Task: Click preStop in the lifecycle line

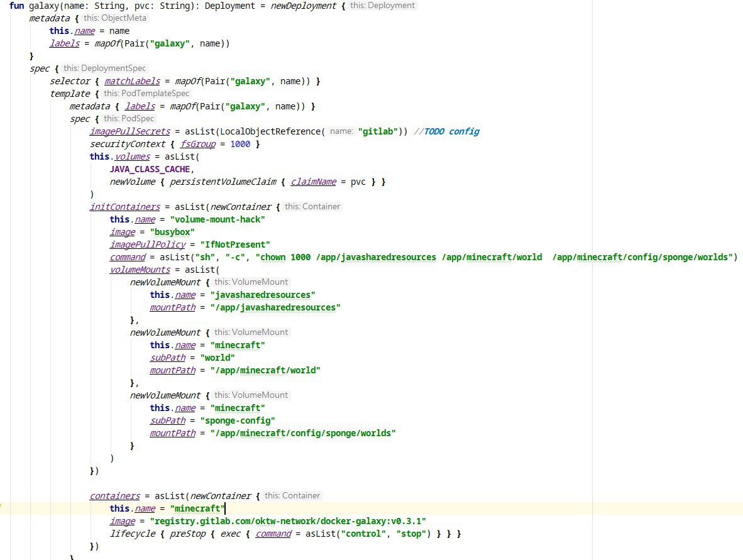Action: point(188,534)
